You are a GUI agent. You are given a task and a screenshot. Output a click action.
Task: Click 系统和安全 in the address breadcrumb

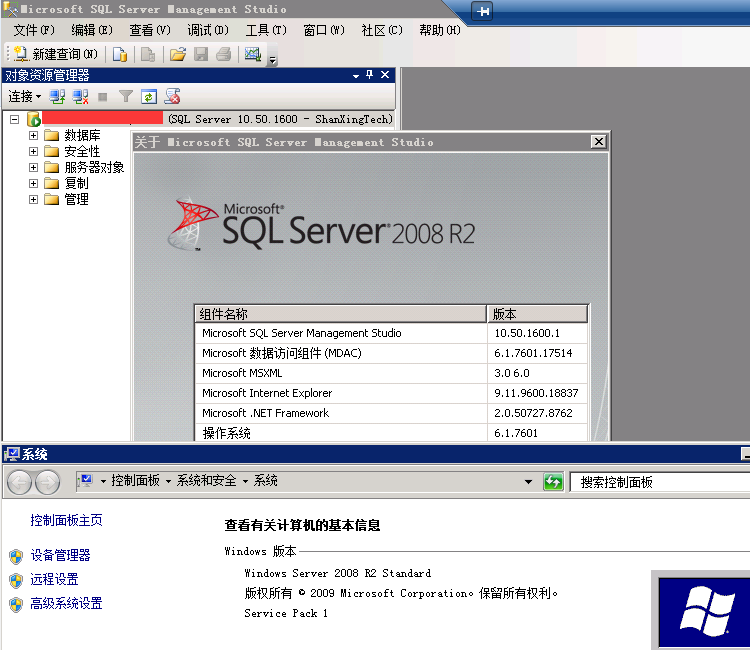click(207, 481)
